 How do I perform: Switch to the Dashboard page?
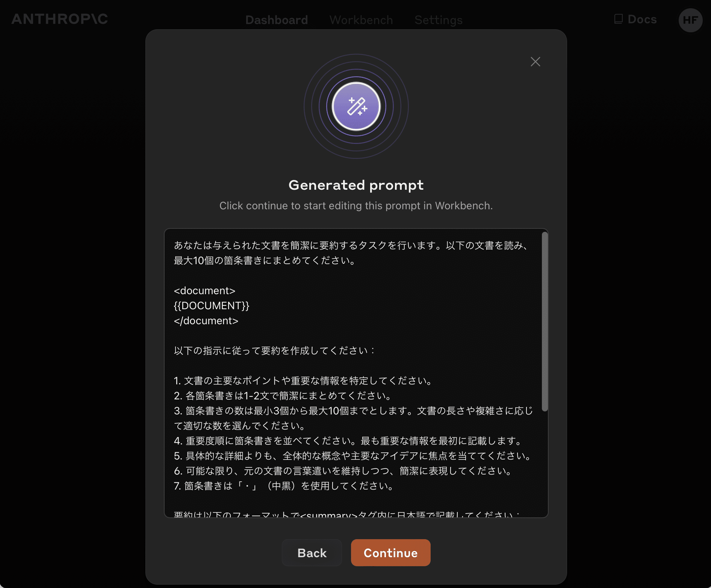tap(277, 20)
